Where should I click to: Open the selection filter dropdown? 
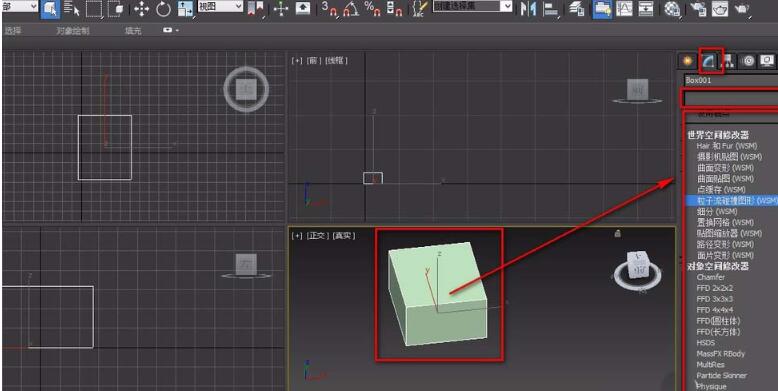(20, 6)
